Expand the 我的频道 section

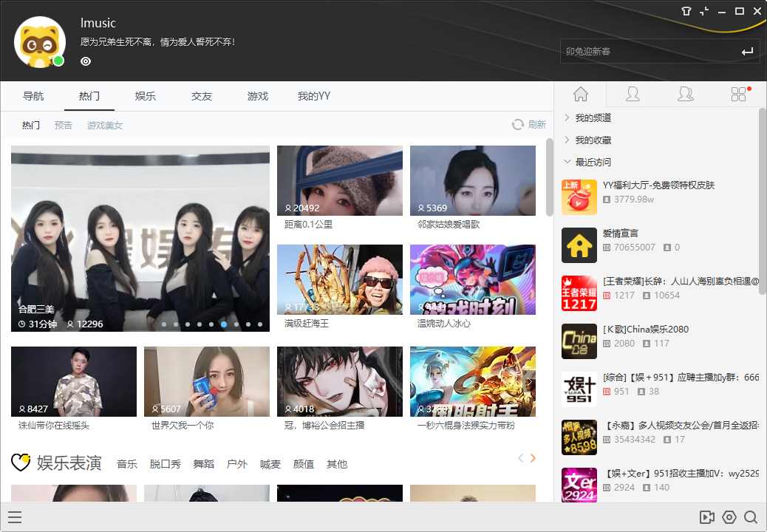coord(593,117)
